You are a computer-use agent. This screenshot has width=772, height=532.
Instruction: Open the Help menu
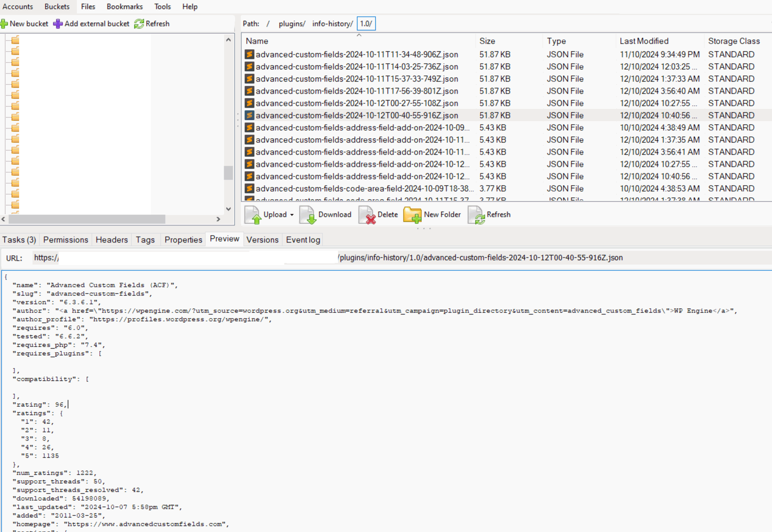click(x=190, y=7)
